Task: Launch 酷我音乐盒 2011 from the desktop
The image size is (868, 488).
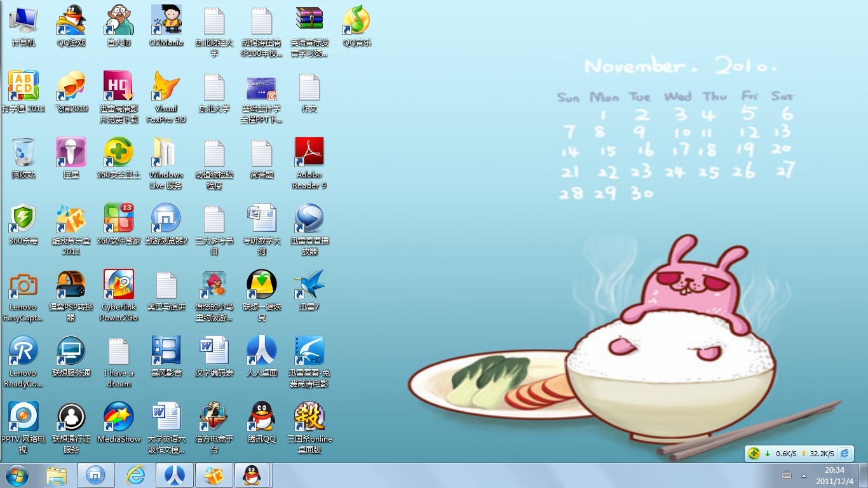Action: [71, 229]
